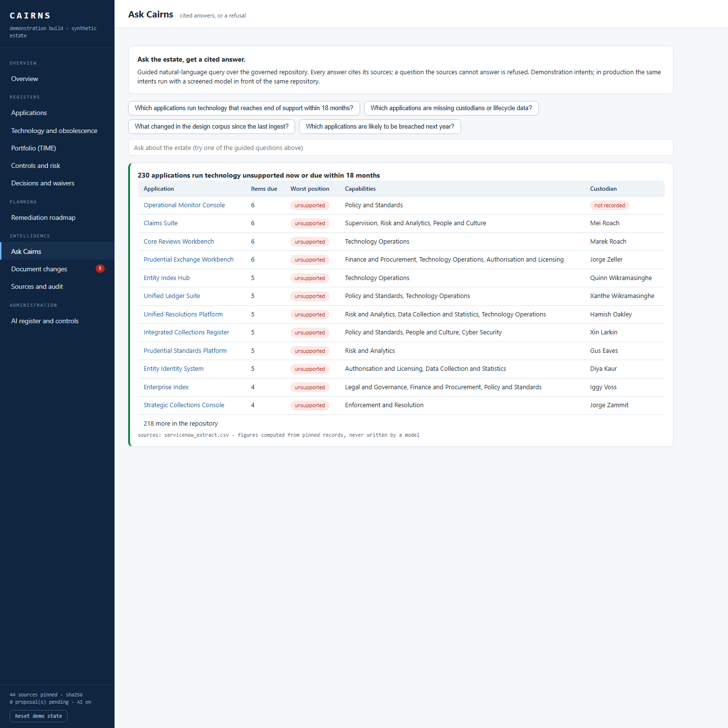The width and height of the screenshot is (728, 728).
Task: Click the Custodian column header
Action: (x=603, y=189)
